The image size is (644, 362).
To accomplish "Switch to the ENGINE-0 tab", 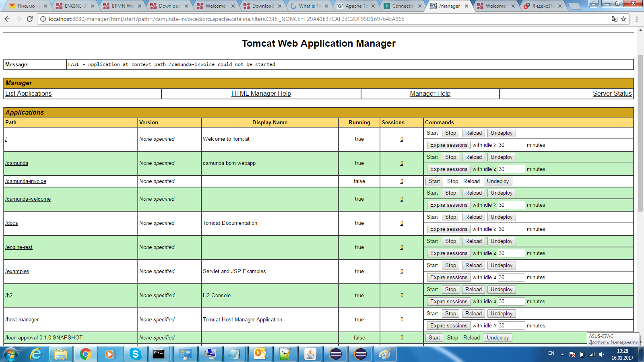I will 75,6.
